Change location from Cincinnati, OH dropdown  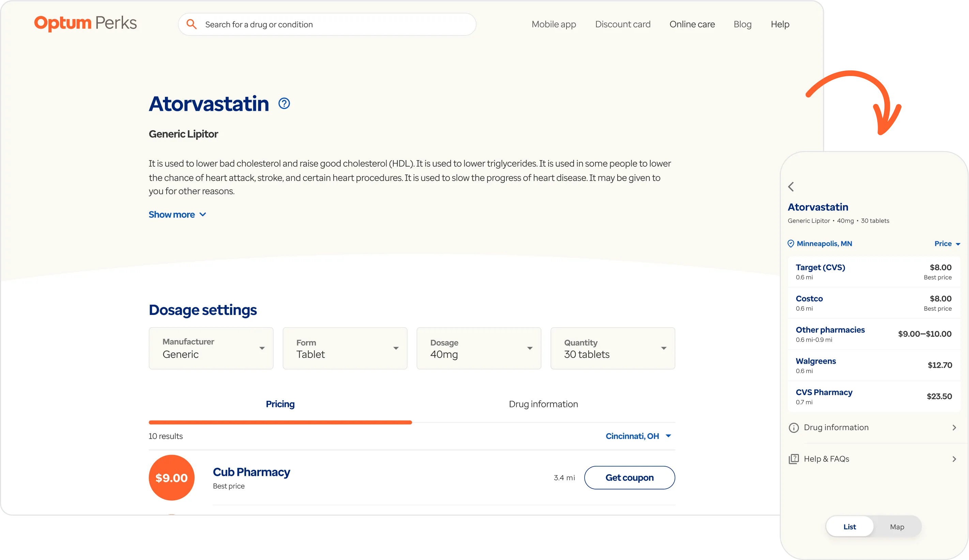click(x=638, y=436)
